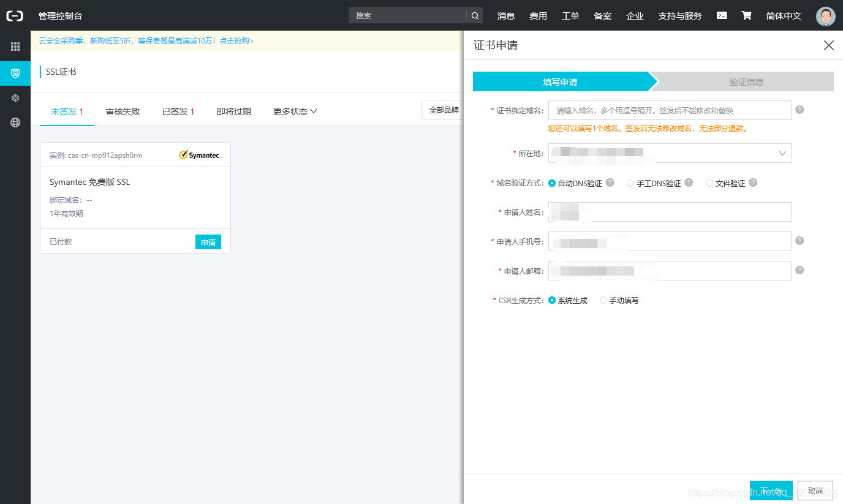This screenshot has width=843, height=504.
Task: Click the 取消 button
Action: 815,491
